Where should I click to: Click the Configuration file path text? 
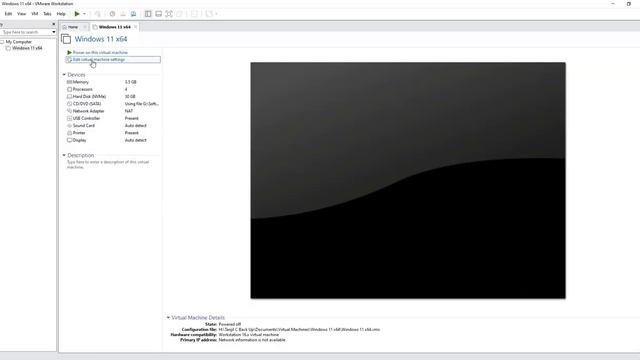[x=299, y=329]
